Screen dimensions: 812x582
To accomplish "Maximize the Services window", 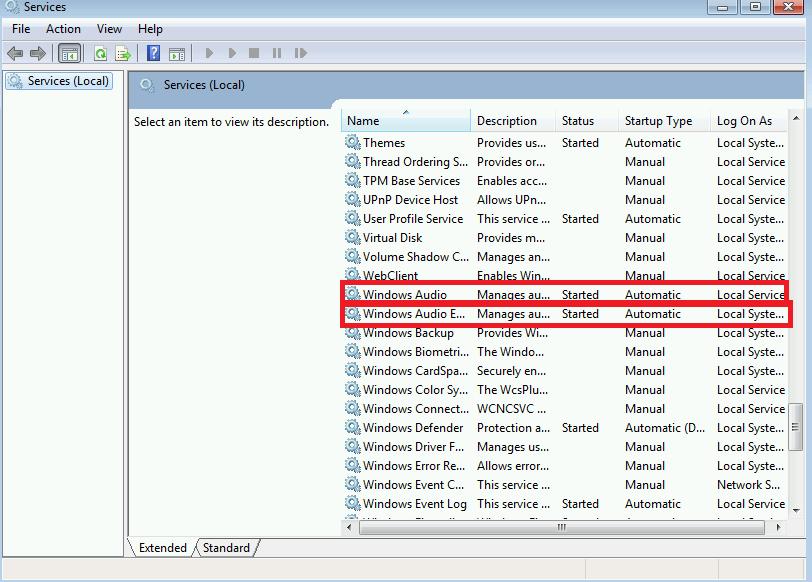I will 756,7.
